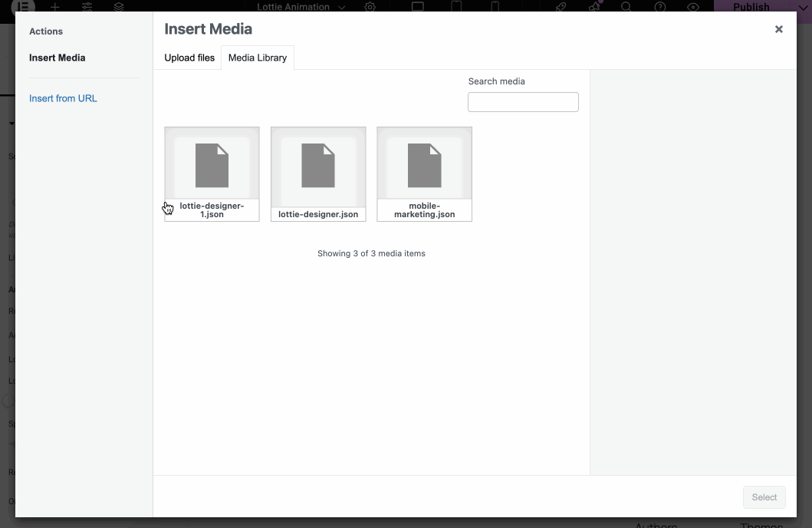
Task: Click the Select button
Action: (764, 497)
